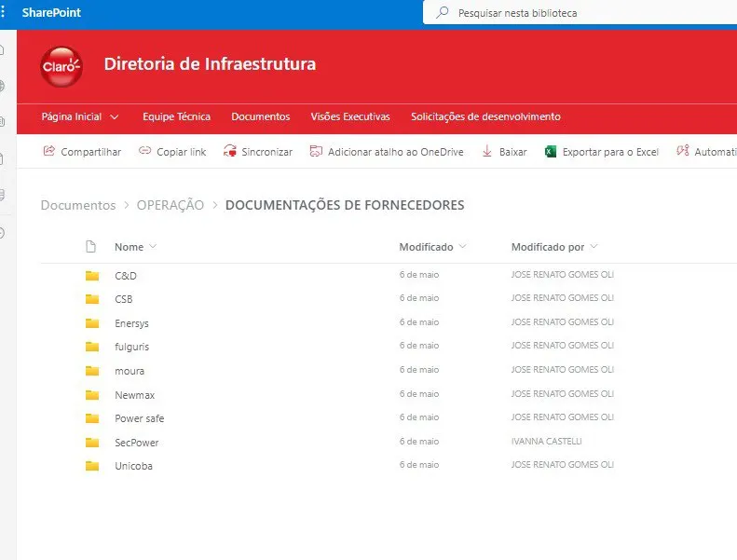737x560 pixels.
Task: Open the Modificado por column dropdown
Action: click(x=594, y=246)
